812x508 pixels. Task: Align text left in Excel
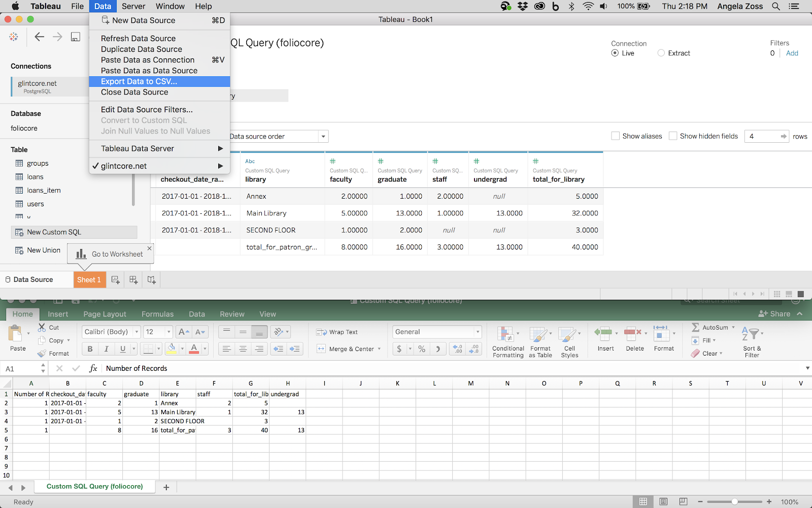227,349
